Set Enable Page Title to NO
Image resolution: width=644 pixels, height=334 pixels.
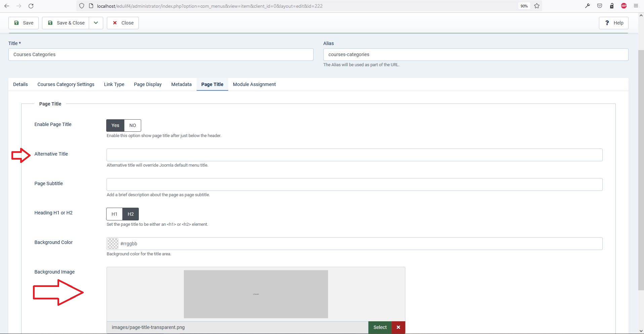tap(132, 125)
